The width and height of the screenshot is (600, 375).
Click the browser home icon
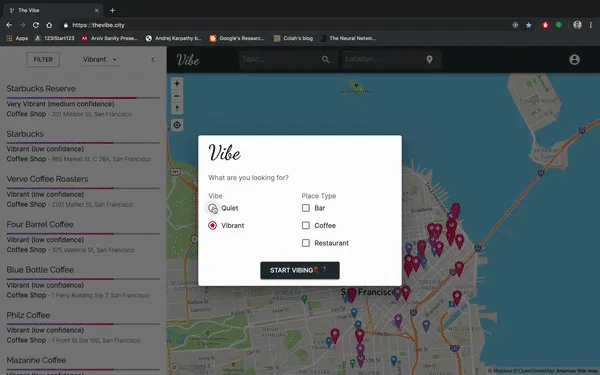click(x=49, y=25)
